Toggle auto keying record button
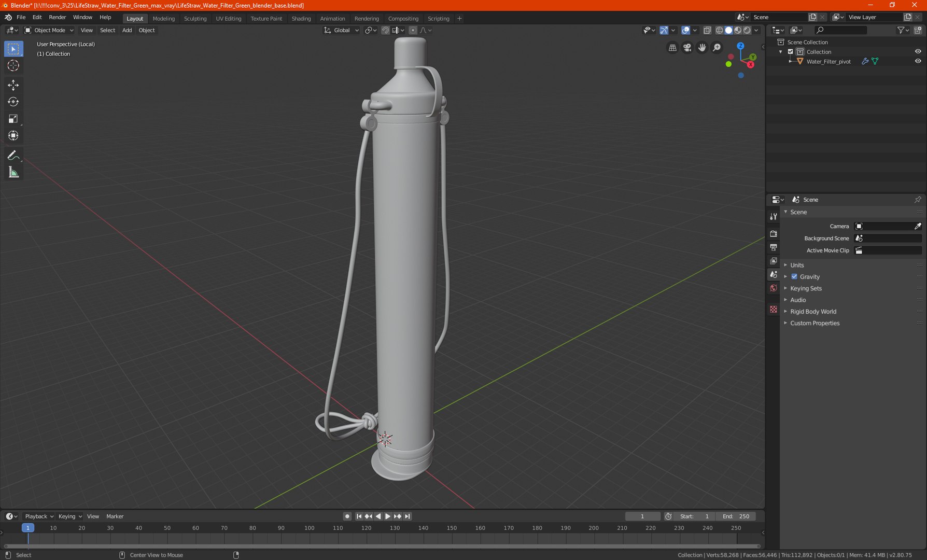The image size is (927, 560). (347, 516)
